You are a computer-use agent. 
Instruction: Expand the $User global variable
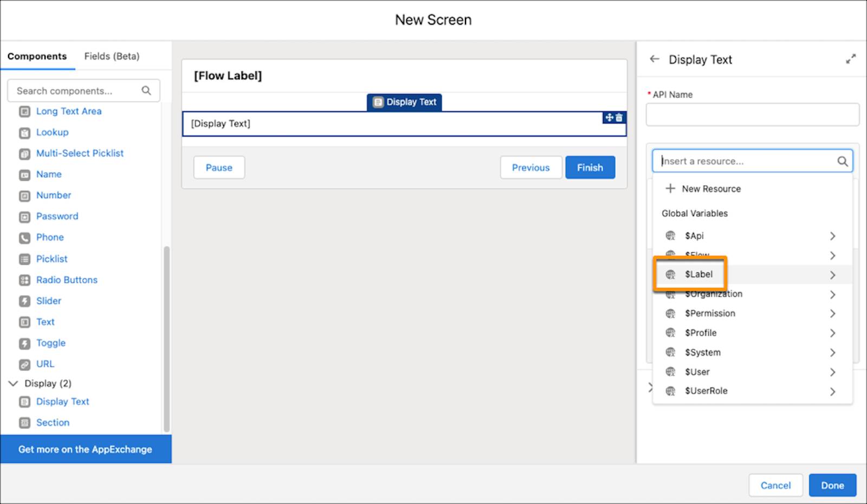833,372
